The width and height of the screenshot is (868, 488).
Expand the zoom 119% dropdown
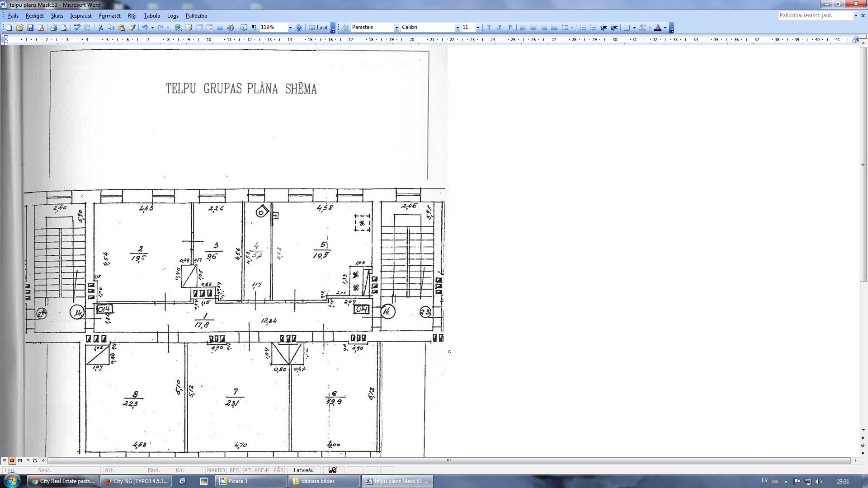290,28
